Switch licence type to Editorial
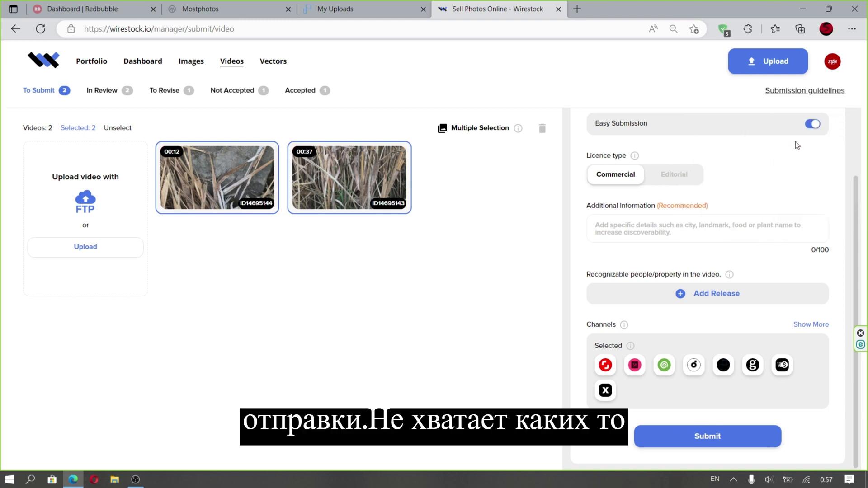The image size is (868, 488). point(674,174)
